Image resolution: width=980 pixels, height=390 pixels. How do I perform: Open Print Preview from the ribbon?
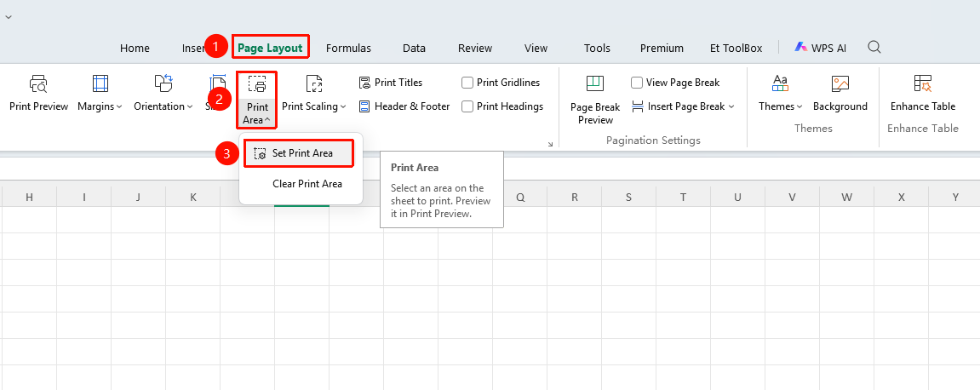point(39,94)
